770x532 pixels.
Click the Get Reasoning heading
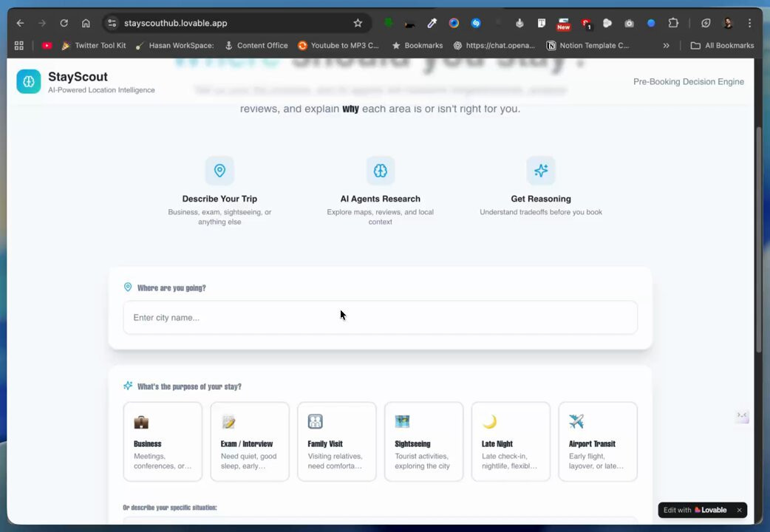click(x=541, y=199)
